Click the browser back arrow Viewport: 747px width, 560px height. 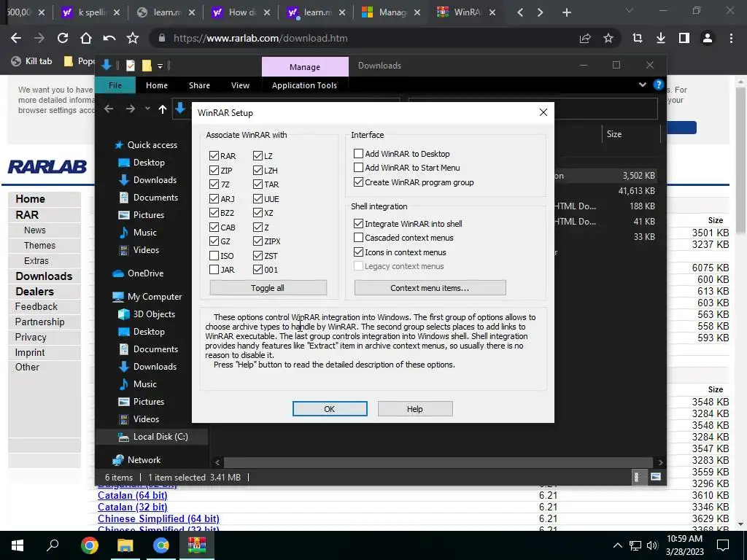16,38
